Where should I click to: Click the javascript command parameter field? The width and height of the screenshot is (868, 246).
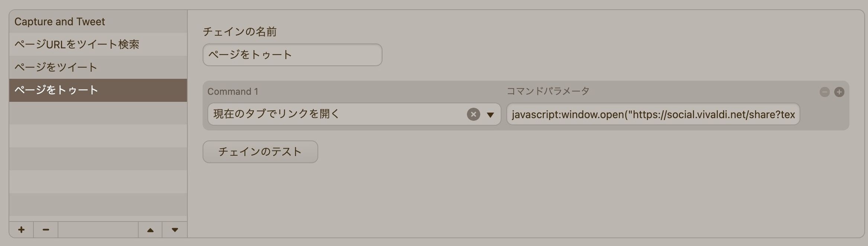[653, 114]
